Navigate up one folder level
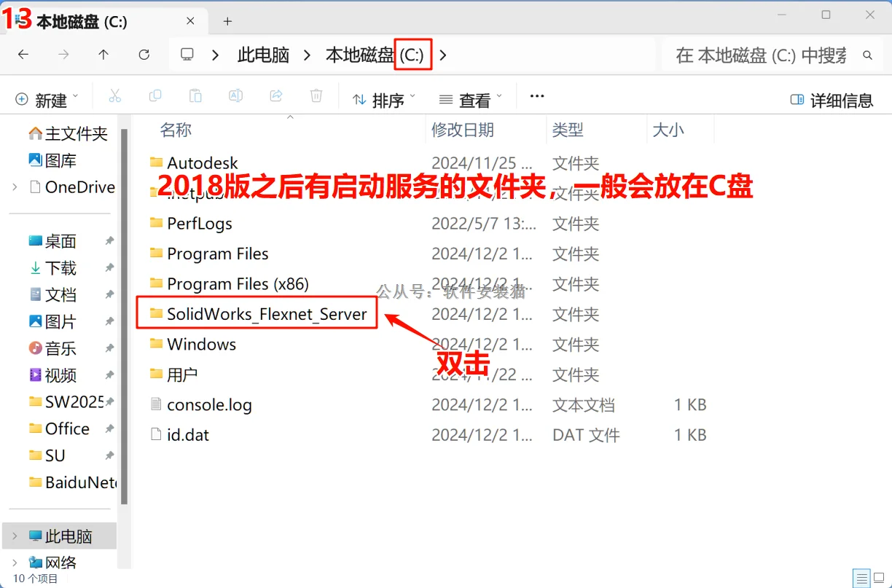Image resolution: width=892 pixels, height=588 pixels. click(x=103, y=55)
